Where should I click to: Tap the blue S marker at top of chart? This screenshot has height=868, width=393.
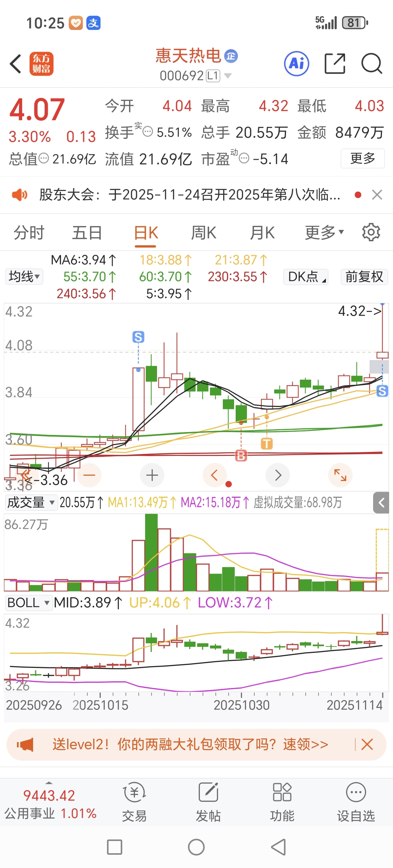point(138,337)
